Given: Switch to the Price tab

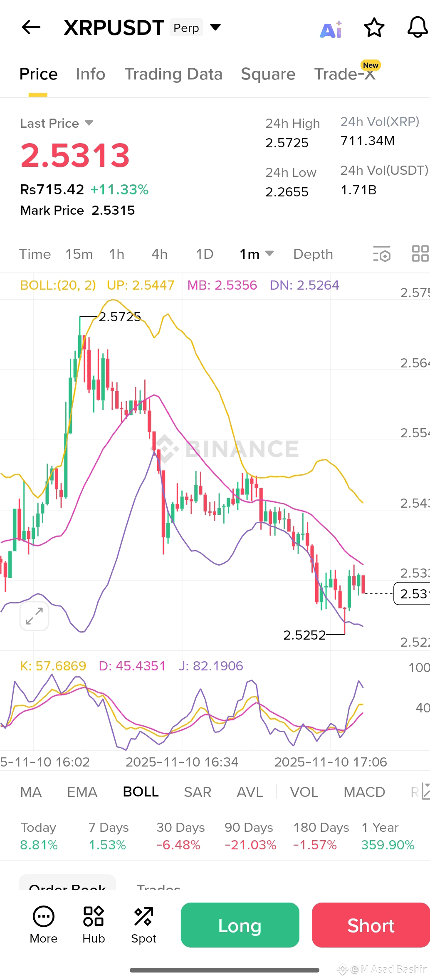Looking at the screenshot, I should pyautogui.click(x=38, y=74).
